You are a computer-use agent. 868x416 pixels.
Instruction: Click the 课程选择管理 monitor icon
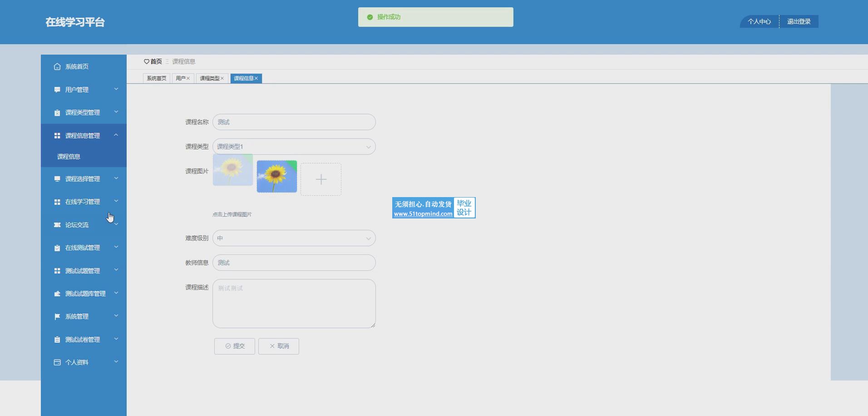57,179
